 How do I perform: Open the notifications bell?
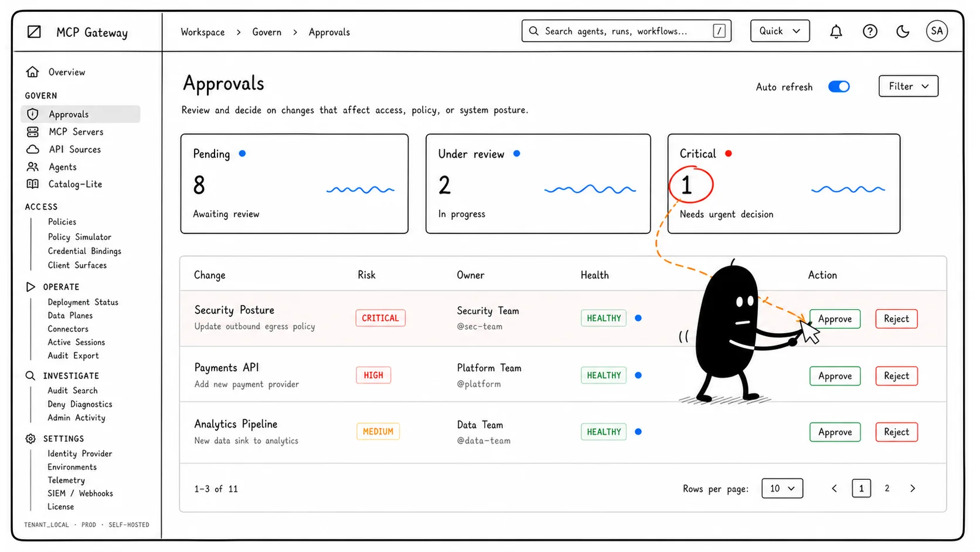[x=836, y=32]
